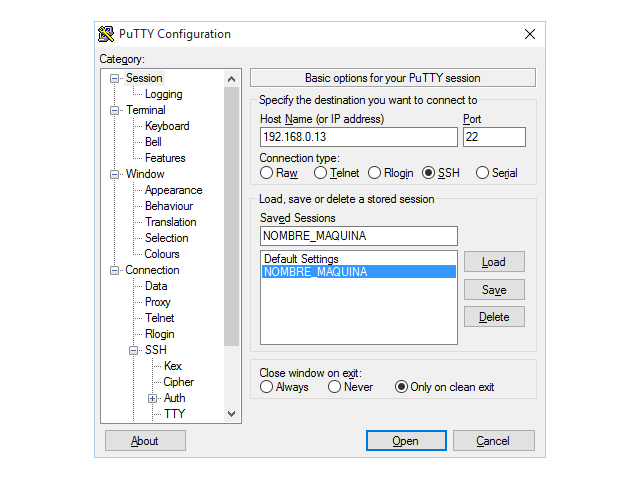Open the Colours category
This screenshot has height=480, width=640.
[x=162, y=254]
